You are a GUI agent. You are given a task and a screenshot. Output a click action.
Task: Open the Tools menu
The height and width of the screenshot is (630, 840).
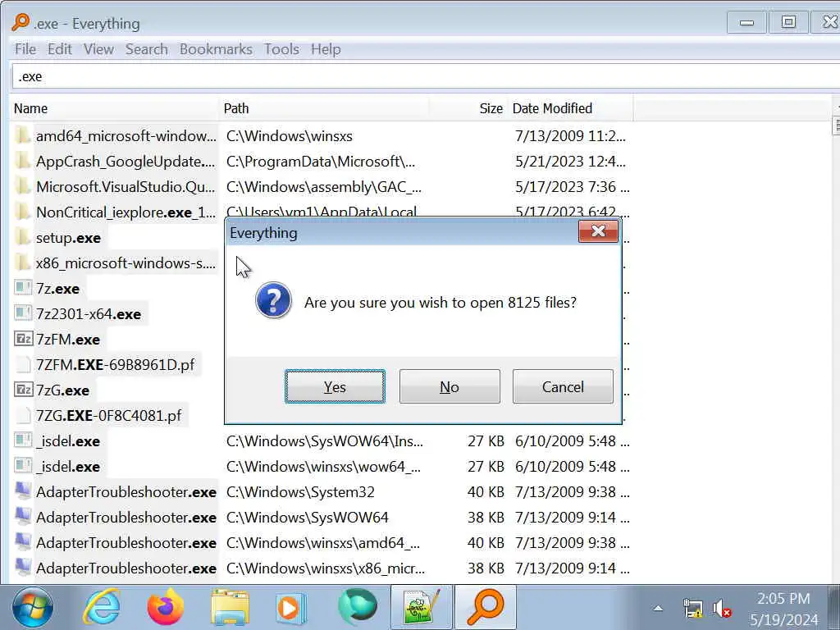[x=281, y=49]
